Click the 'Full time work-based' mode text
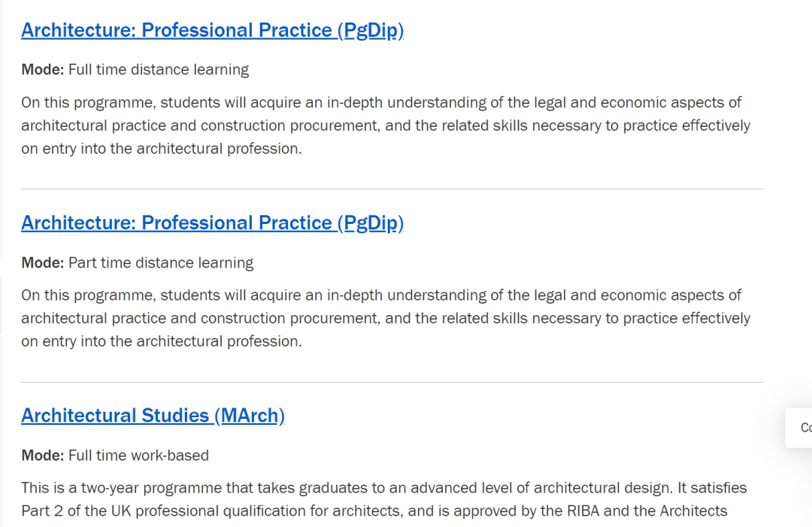 point(138,456)
